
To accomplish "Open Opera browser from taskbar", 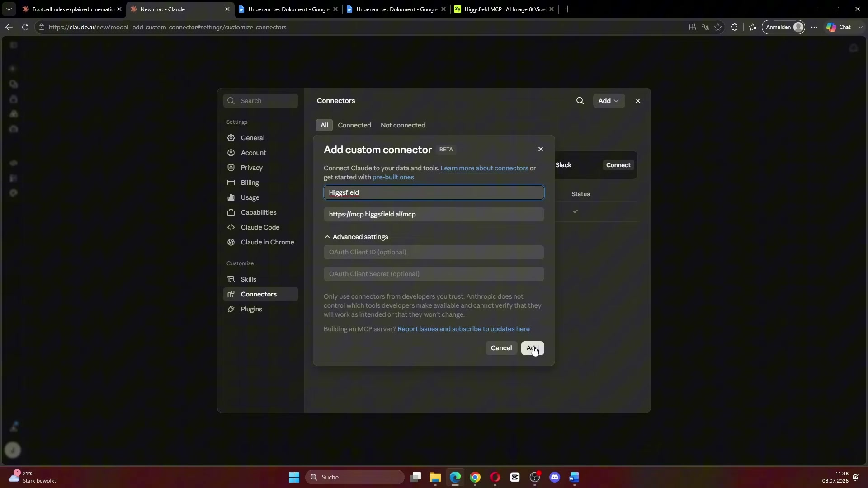I will coord(495,477).
